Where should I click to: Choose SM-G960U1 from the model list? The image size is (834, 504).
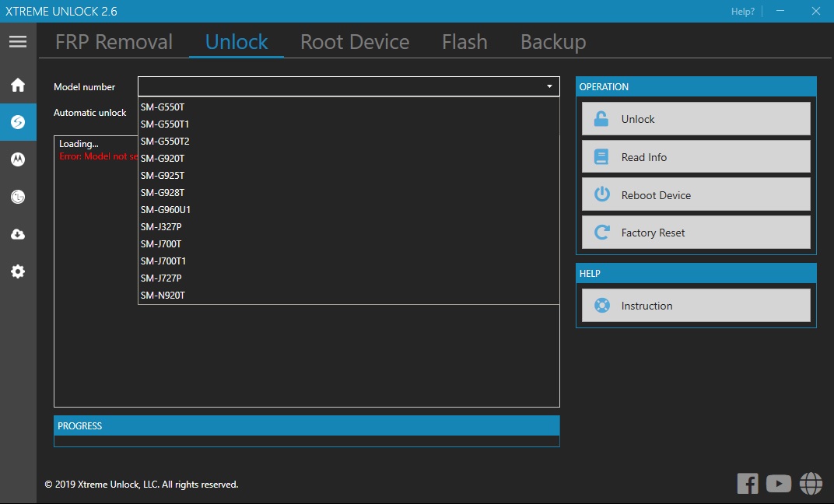click(x=349, y=209)
